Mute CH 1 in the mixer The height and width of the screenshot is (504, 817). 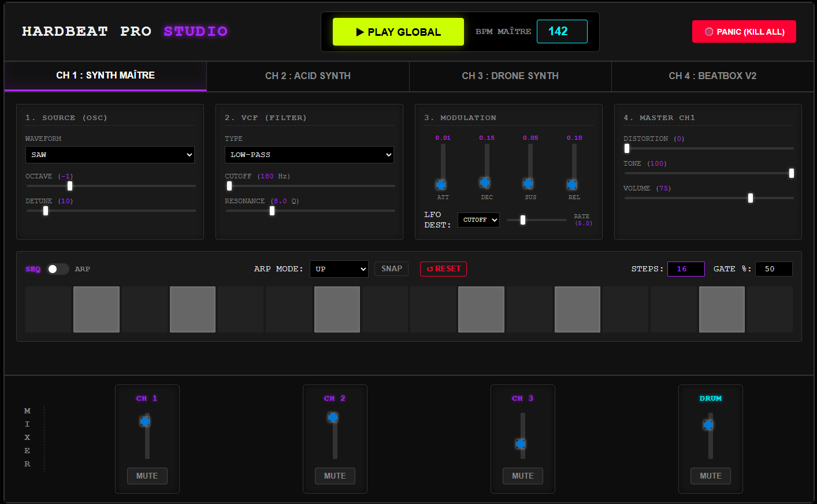point(147,476)
